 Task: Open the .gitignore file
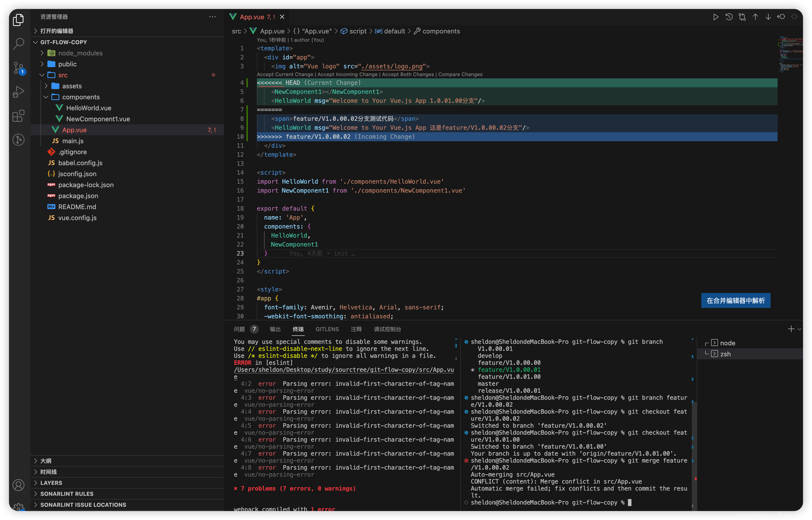click(127, 152)
